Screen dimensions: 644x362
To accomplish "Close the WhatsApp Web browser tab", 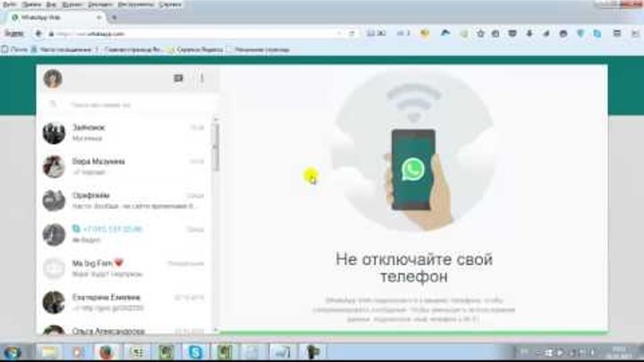I will [x=99, y=17].
